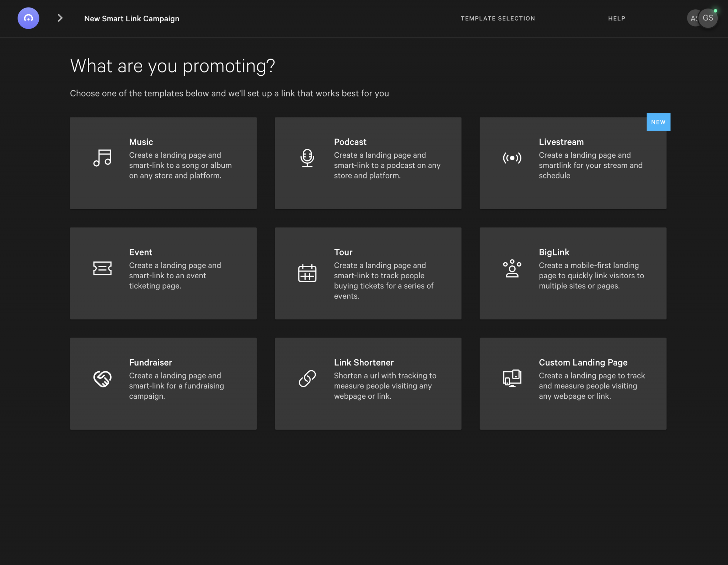Click the Link Shortener description text
Screen dimensions: 728x565
coord(385,386)
